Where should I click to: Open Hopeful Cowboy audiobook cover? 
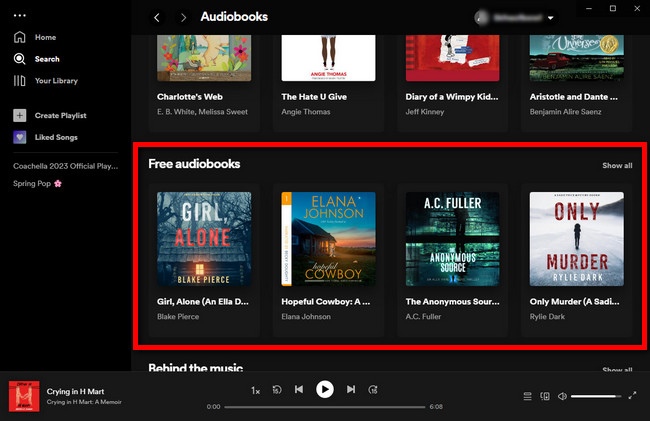[x=328, y=239]
